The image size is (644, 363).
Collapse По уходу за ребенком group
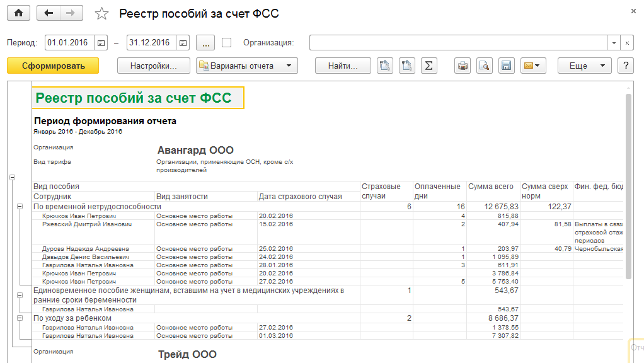(20, 318)
